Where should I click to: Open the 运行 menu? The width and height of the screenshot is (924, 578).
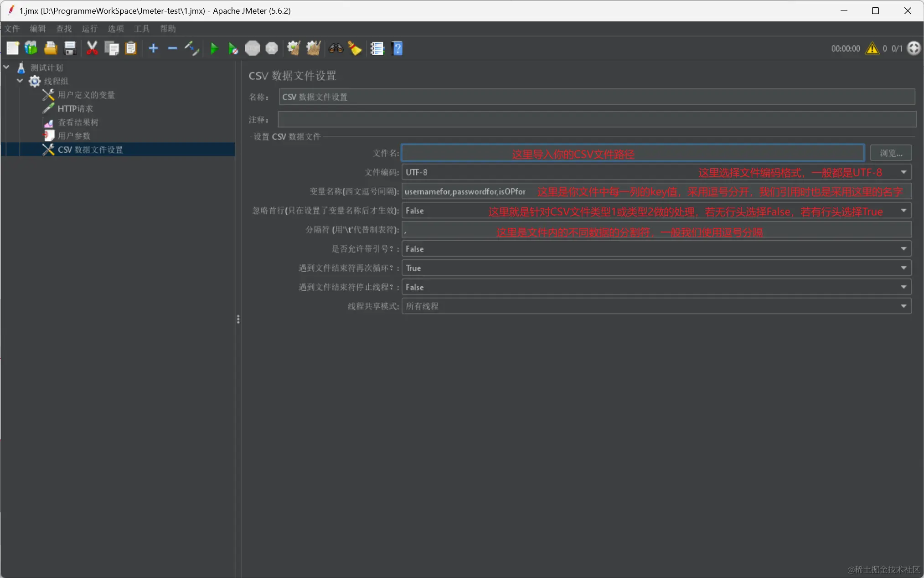coord(89,29)
